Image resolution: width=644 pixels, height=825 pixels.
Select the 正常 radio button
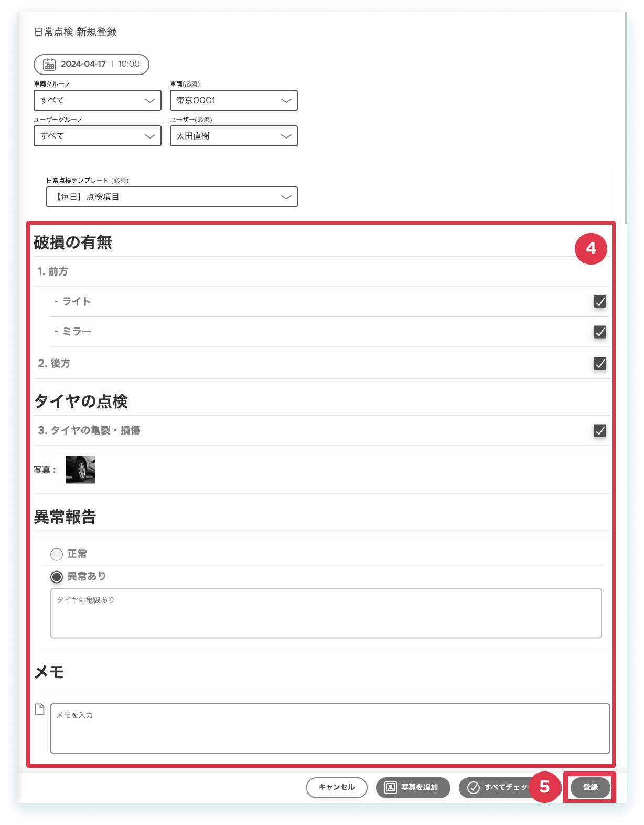tap(57, 554)
